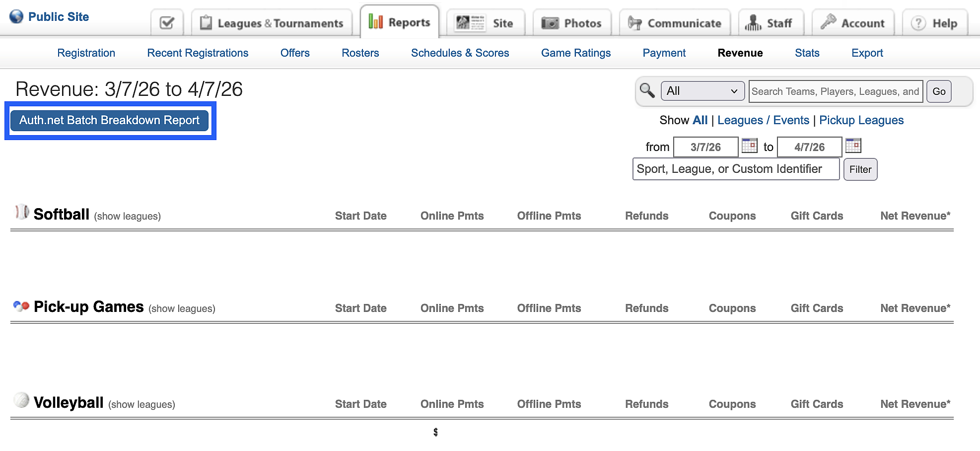Open the to-date calendar picker
This screenshot has width=980, height=451.
click(x=853, y=146)
